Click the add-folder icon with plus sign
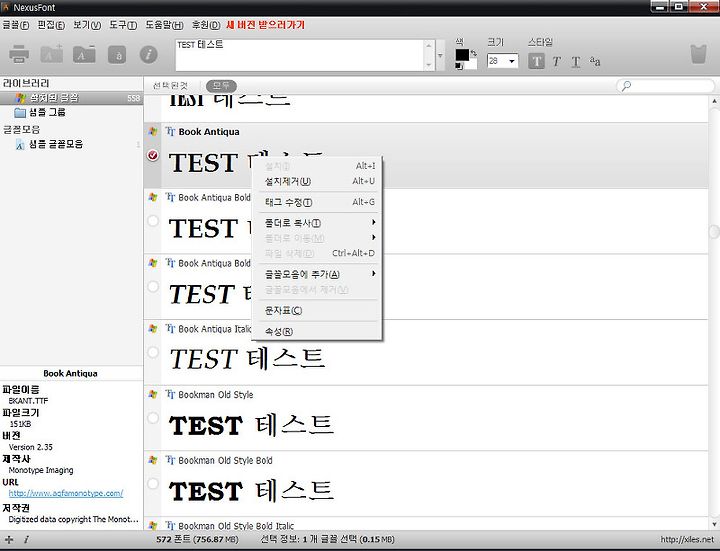Screen dimensions: 720x551 coord(51,54)
